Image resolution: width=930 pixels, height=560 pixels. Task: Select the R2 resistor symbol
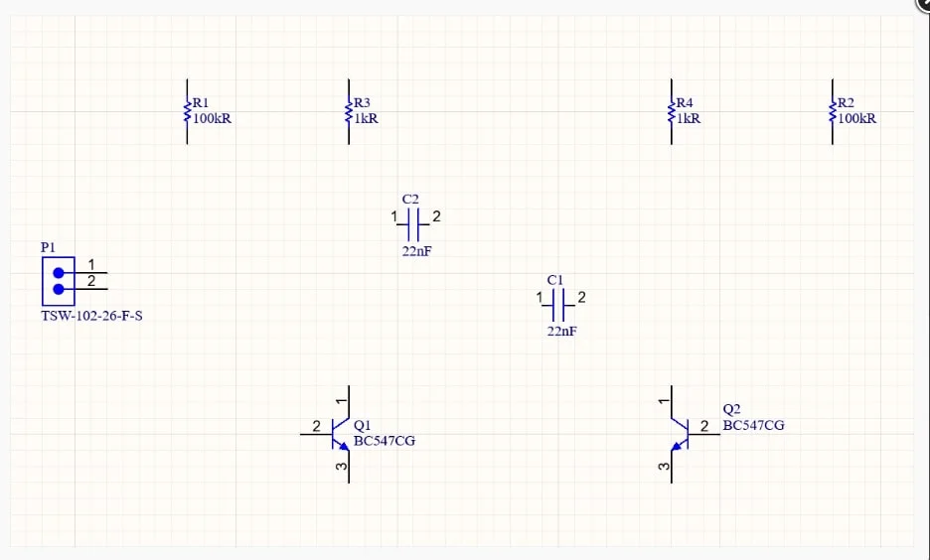tap(833, 111)
